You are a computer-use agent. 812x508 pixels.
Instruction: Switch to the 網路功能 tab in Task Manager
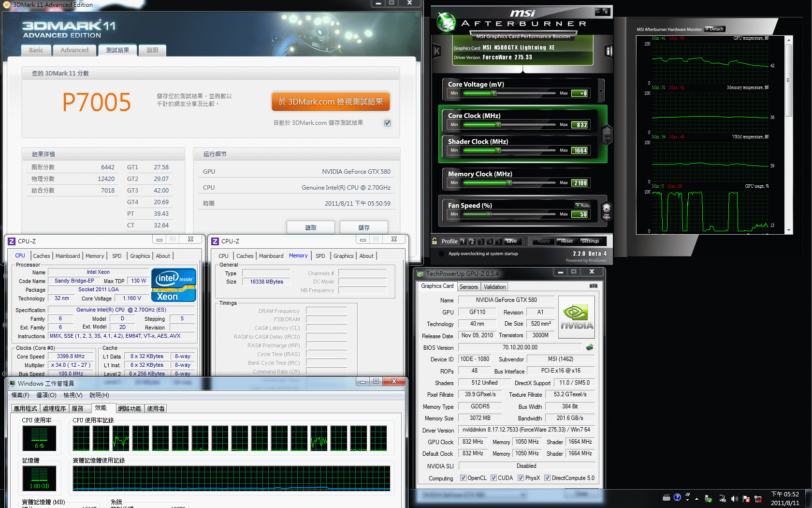(130, 409)
